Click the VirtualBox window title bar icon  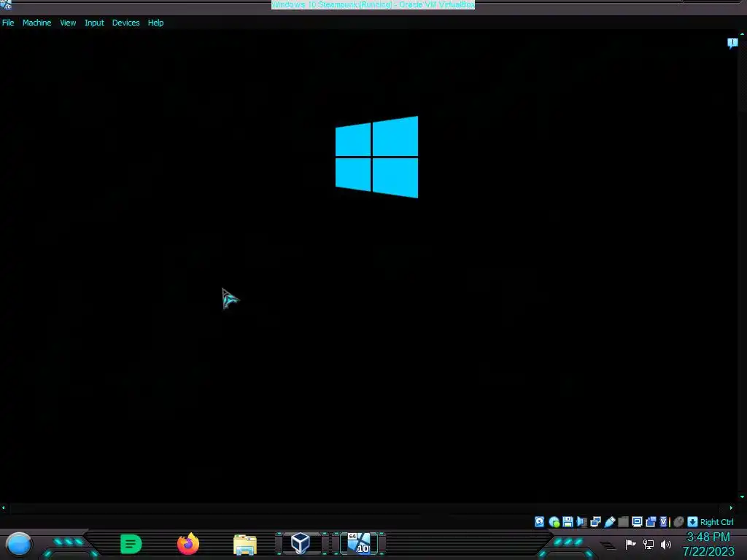click(x=6, y=5)
